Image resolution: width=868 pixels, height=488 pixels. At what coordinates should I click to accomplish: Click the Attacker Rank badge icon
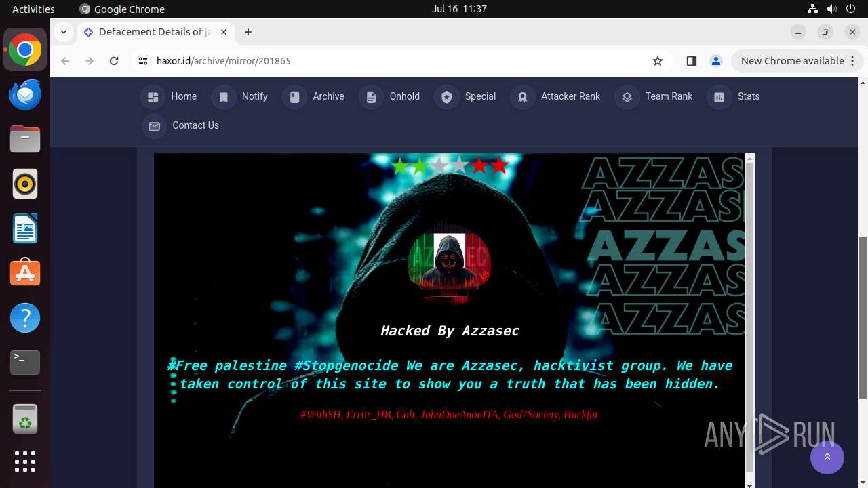tap(523, 97)
